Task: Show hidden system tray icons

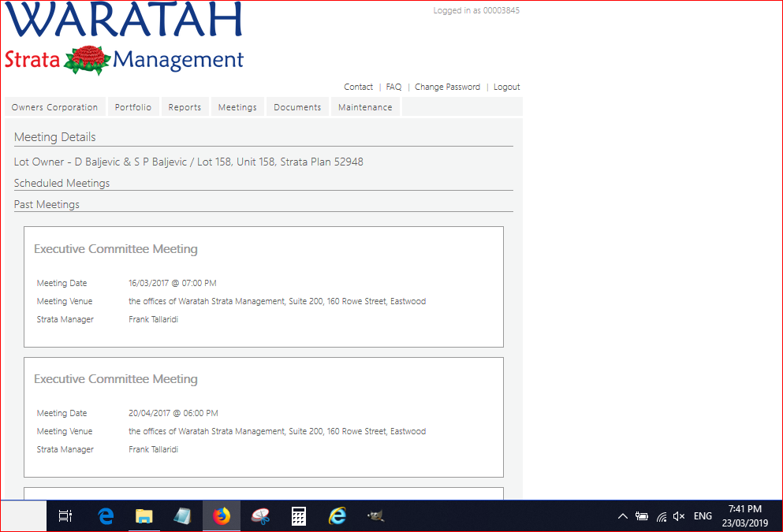Action: [623, 516]
